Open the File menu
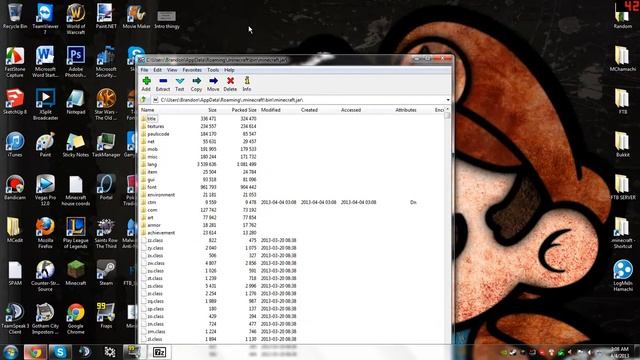 [144, 70]
